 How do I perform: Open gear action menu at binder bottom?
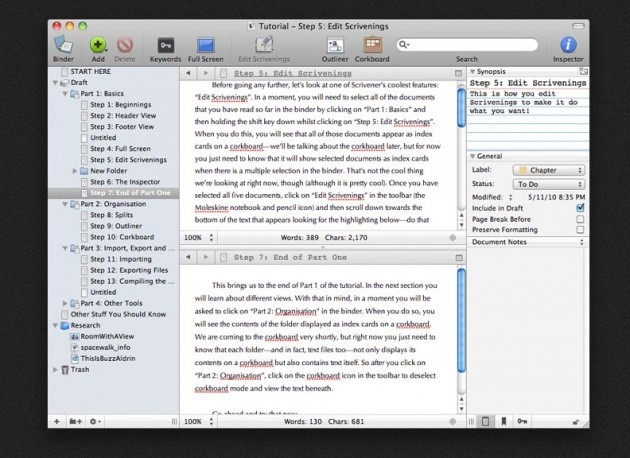click(95, 421)
